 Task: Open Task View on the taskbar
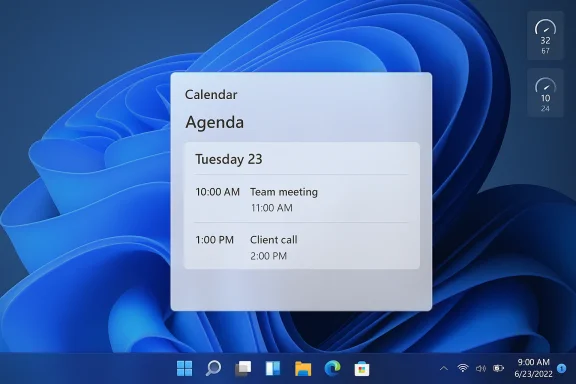coord(243,368)
